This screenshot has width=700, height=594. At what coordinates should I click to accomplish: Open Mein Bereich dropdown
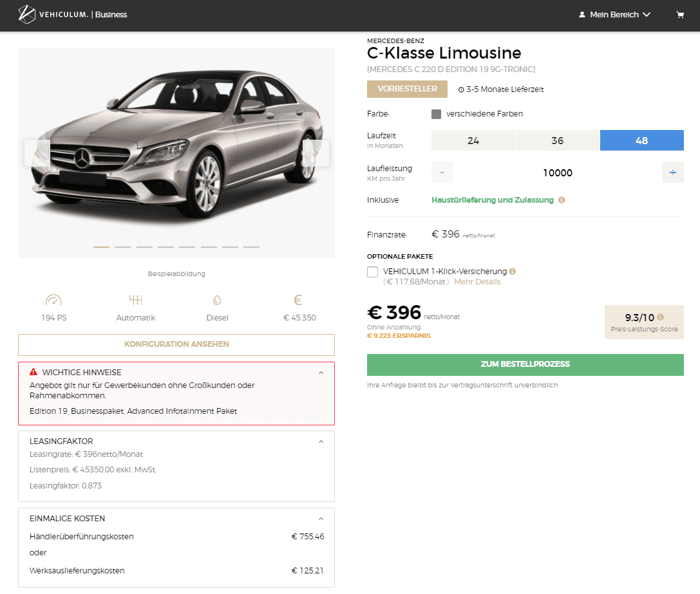615,15
